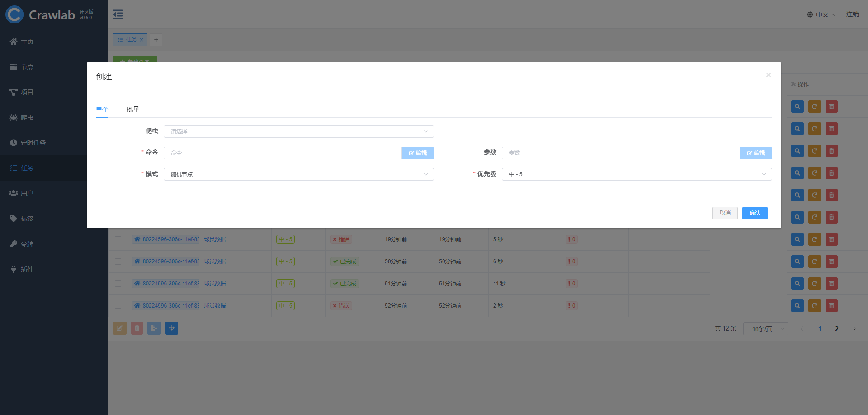
Task: Open 球员数据 spider link in 19分钟前 row
Action: 215,239
